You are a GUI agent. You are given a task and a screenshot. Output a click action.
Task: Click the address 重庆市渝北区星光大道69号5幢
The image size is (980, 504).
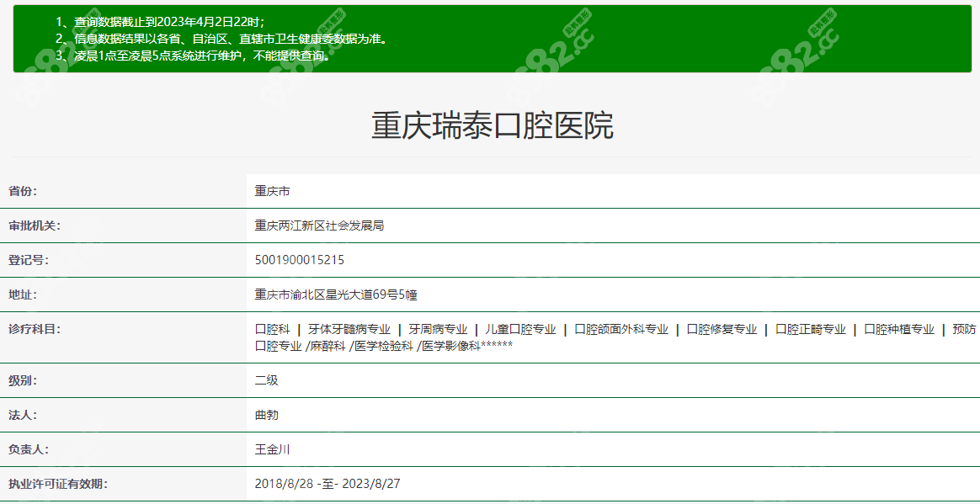click(x=336, y=294)
